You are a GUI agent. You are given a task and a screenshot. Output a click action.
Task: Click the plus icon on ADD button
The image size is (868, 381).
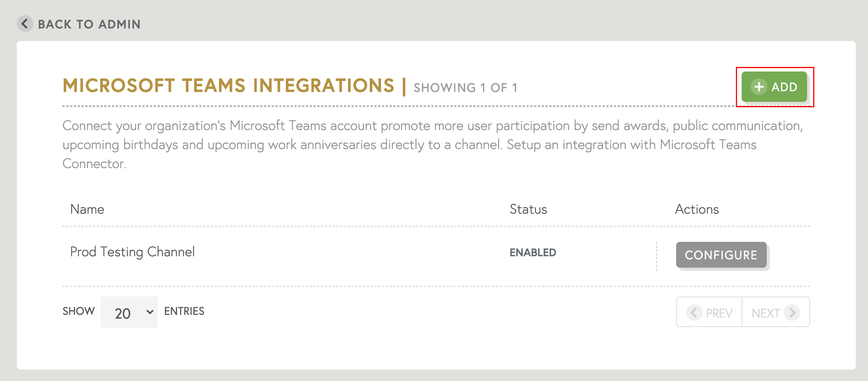point(759,87)
